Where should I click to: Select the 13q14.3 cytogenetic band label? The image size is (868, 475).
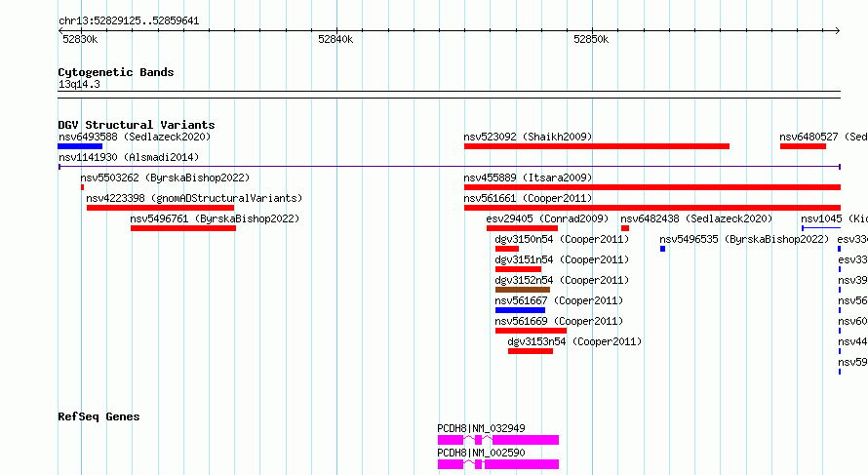coord(79,84)
